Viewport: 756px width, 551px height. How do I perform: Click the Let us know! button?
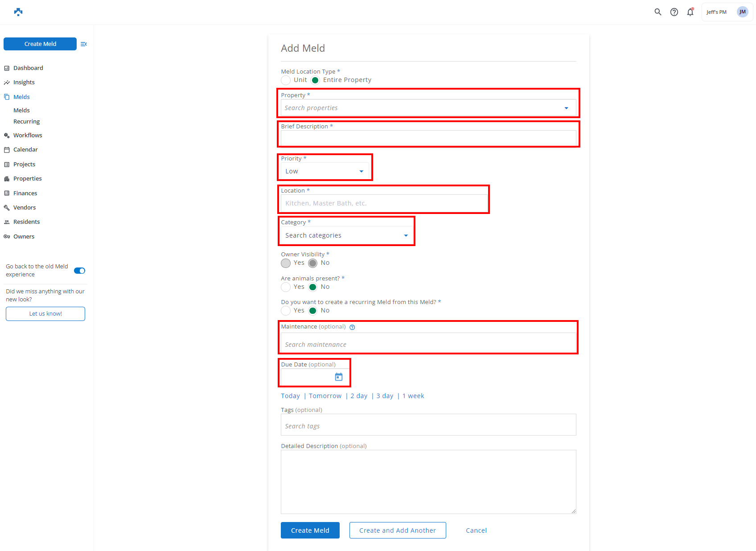click(x=45, y=314)
